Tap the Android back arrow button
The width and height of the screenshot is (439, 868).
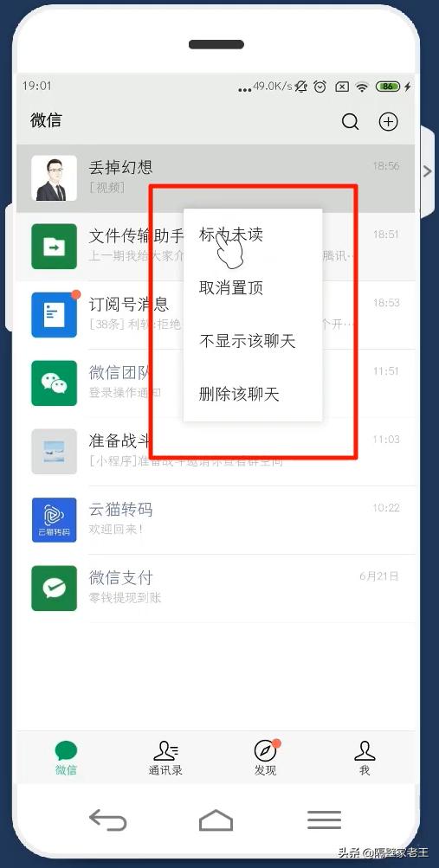coord(108,820)
